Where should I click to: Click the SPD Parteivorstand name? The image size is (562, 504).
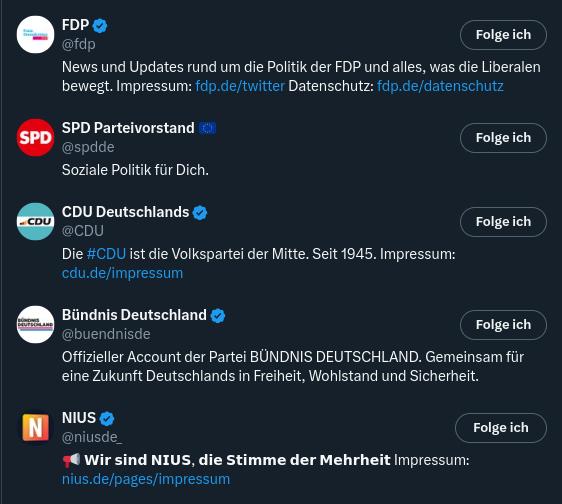pos(128,128)
